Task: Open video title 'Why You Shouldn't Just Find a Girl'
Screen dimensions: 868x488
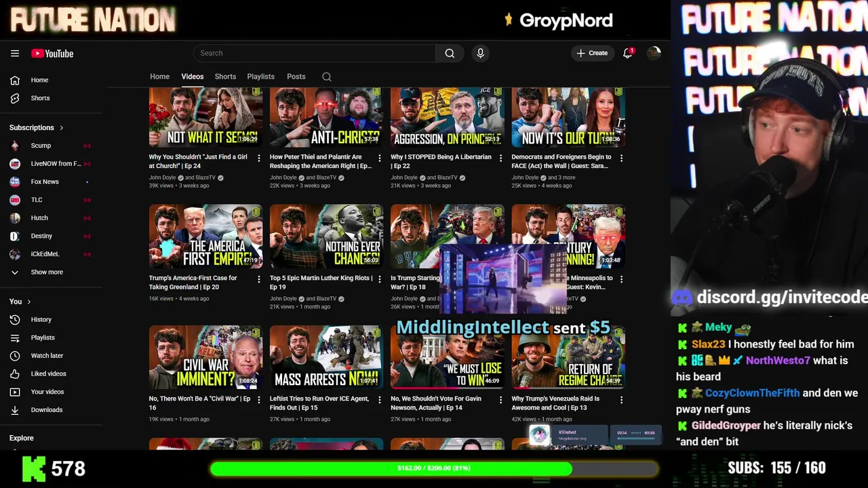Action: (x=198, y=161)
